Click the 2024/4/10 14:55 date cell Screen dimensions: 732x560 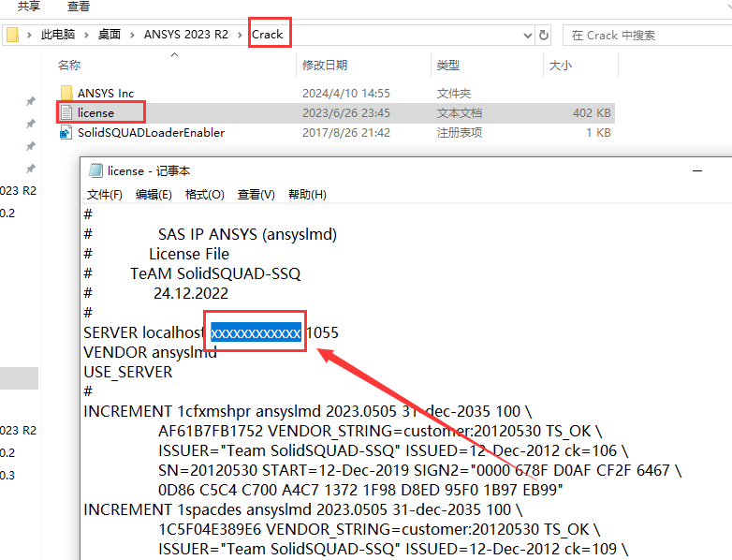(x=346, y=94)
